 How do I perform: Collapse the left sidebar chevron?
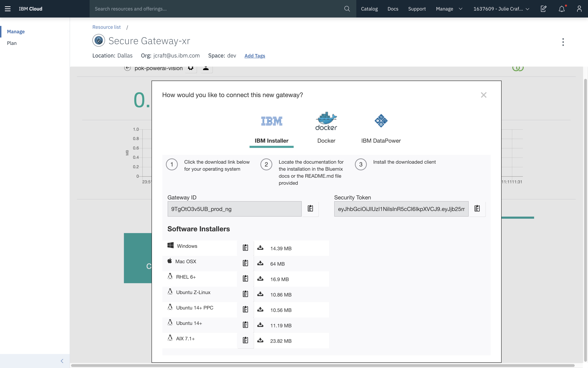tap(62, 361)
